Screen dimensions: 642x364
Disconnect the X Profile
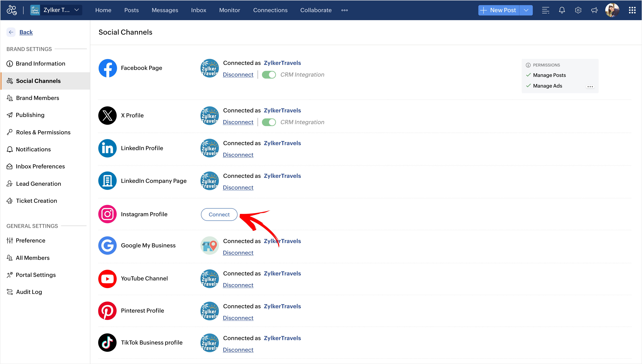pyautogui.click(x=238, y=122)
